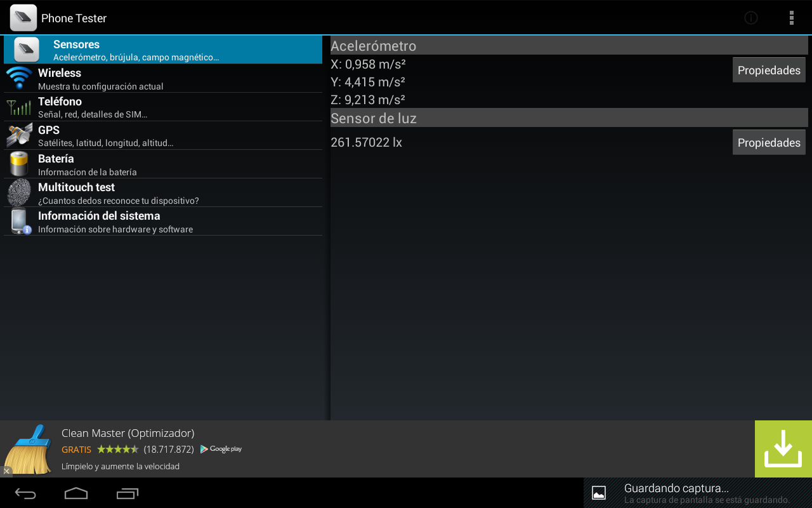Image resolution: width=812 pixels, height=508 pixels.
Task: Tap the Batería battery icon
Action: (19, 164)
